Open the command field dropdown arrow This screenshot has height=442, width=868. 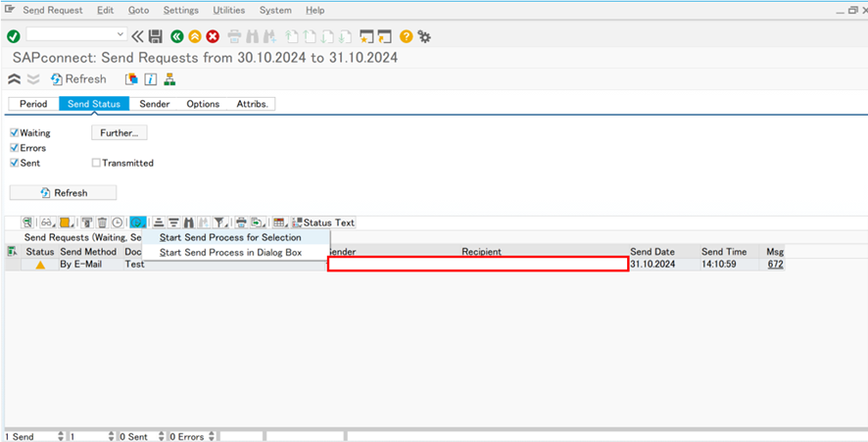(x=121, y=34)
